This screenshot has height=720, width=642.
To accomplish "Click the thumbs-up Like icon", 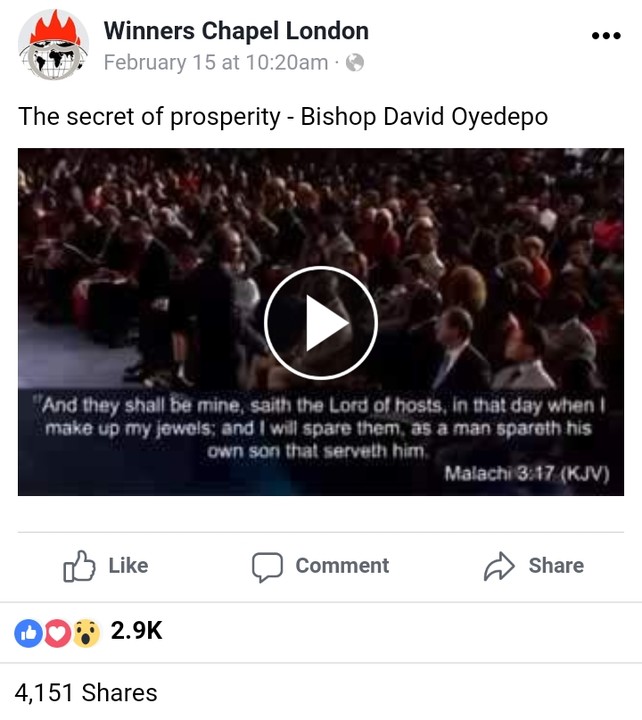I will pyautogui.click(x=79, y=566).
